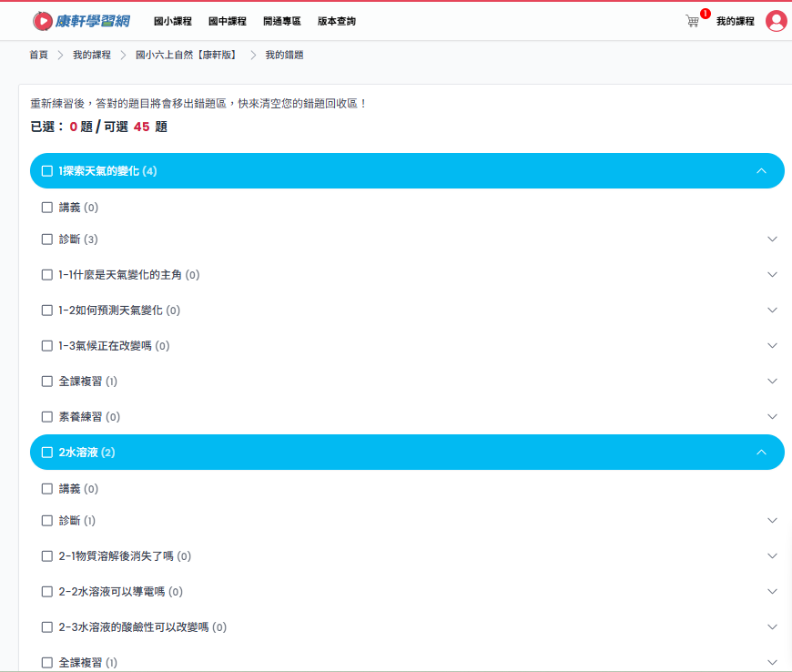
Task: Expand the 1-2如何預測天氣變化 row
Action: pos(773,311)
